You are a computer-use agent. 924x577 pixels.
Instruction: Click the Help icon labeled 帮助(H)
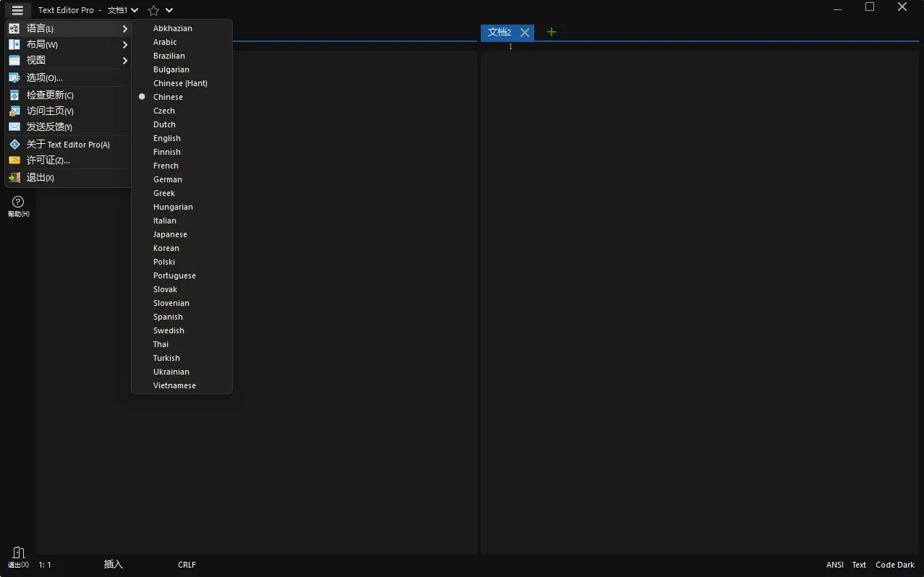click(x=18, y=206)
